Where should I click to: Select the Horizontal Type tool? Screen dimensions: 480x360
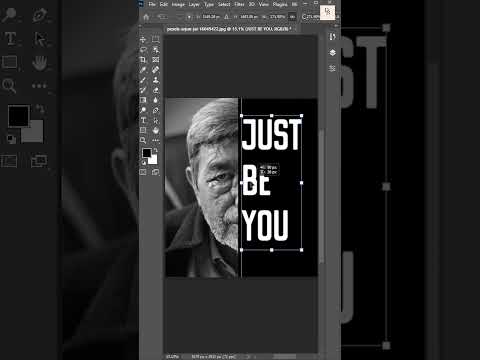143,120
